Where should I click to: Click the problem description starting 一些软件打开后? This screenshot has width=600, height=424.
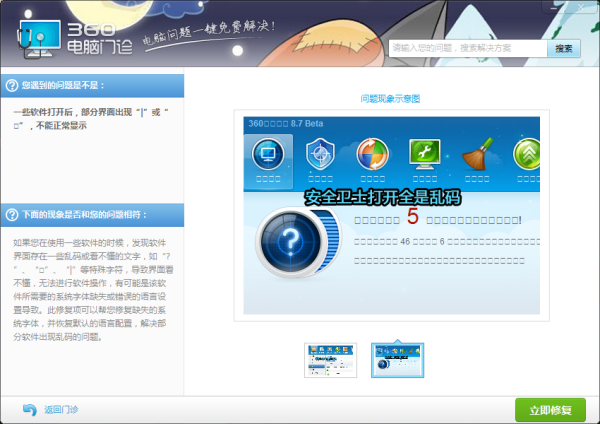click(x=91, y=119)
